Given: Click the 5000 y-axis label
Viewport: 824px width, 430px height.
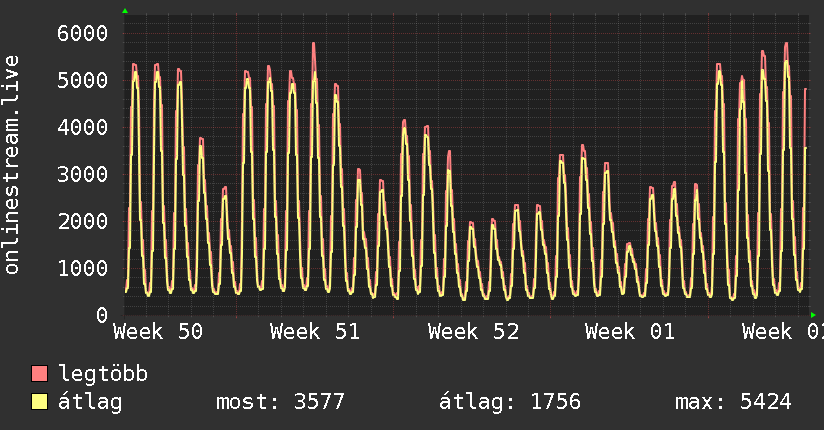Looking at the screenshot, I should (x=83, y=80).
